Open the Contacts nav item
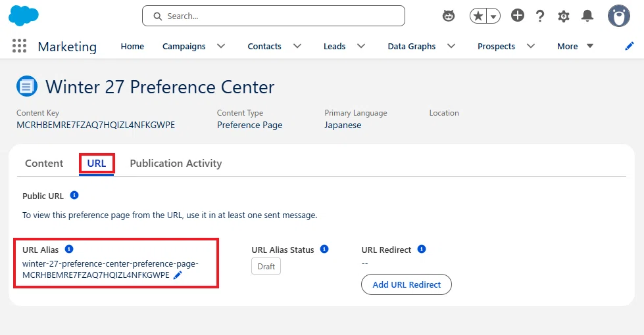 tap(264, 47)
